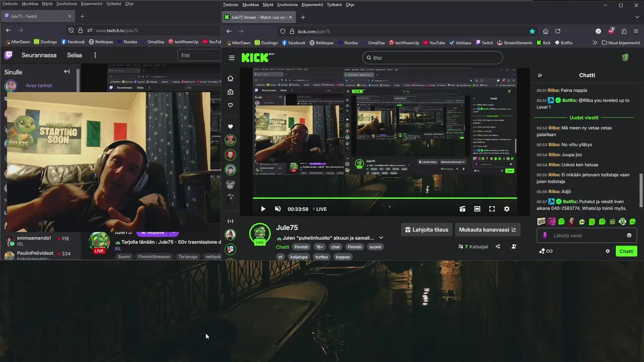Image resolution: width=644 pixels, height=362 pixels.
Task: Open Tiedosto menu in the Twitch window
Action: [10, 4]
